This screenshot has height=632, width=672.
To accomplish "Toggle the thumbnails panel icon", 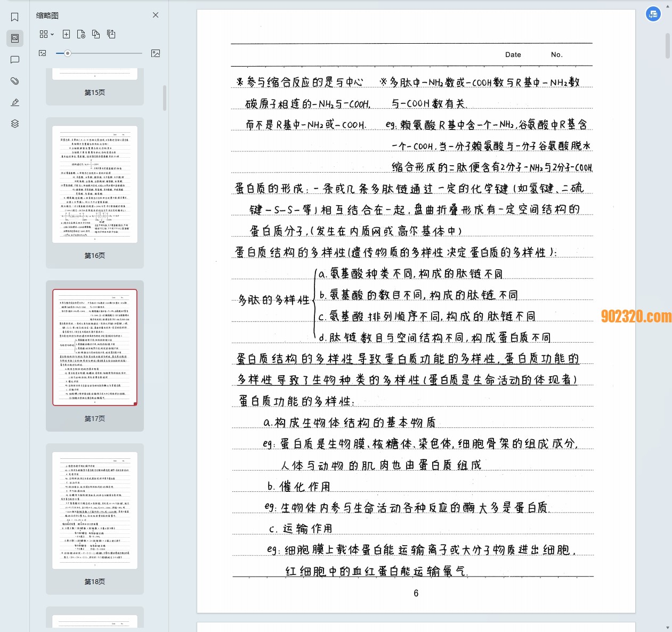I will click(x=15, y=38).
